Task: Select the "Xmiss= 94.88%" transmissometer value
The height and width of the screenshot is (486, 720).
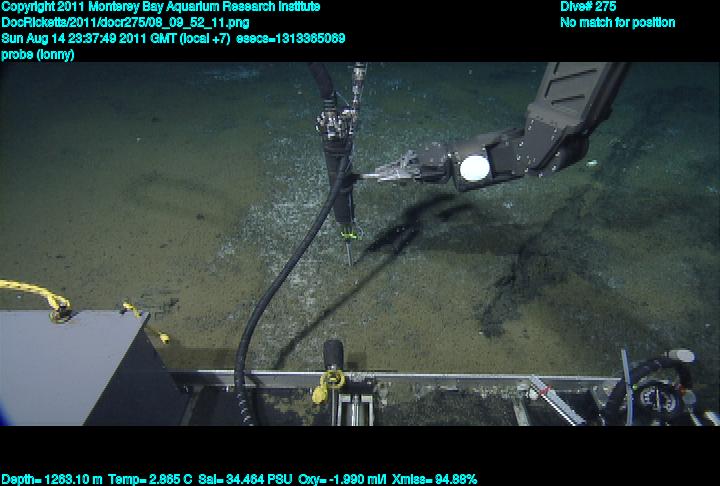Action: pos(435,480)
